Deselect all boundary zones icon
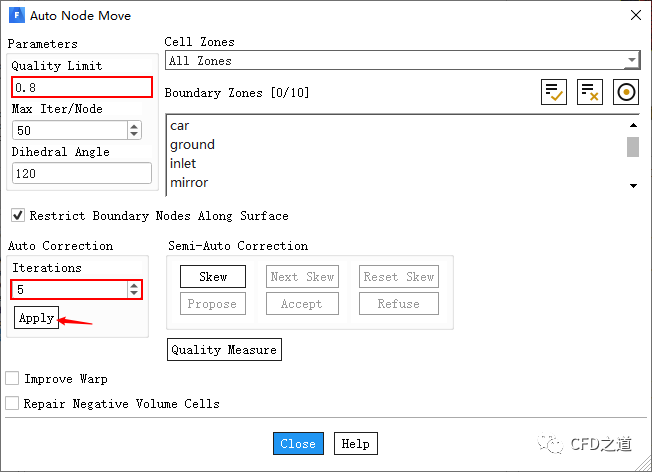 click(590, 92)
